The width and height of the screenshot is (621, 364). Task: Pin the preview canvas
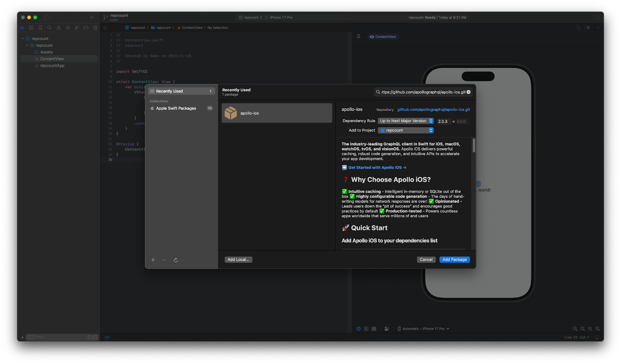(x=359, y=36)
